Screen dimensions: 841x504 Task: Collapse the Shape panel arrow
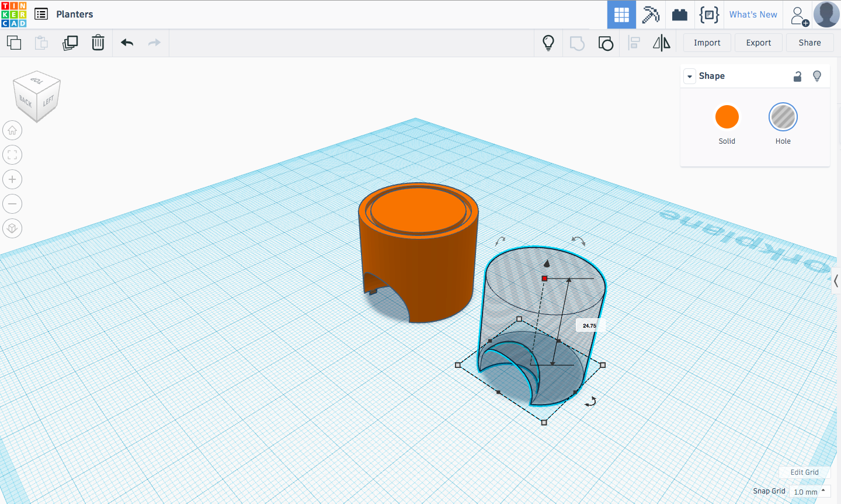tap(690, 77)
